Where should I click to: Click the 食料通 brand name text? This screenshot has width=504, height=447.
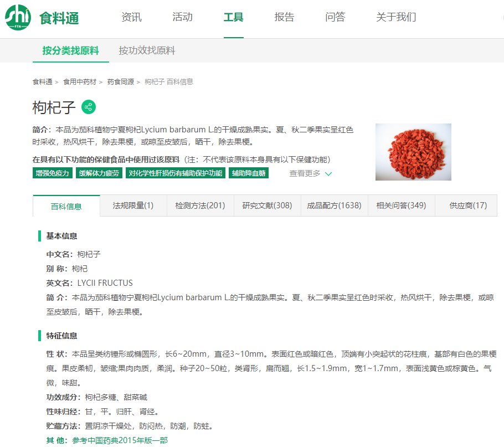click(59, 18)
